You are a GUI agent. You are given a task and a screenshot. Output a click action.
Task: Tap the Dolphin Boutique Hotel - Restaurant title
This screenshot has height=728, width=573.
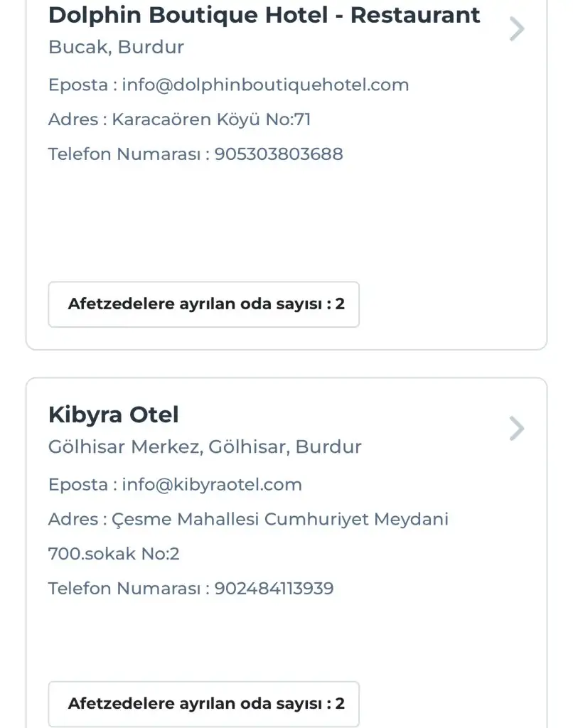click(264, 15)
